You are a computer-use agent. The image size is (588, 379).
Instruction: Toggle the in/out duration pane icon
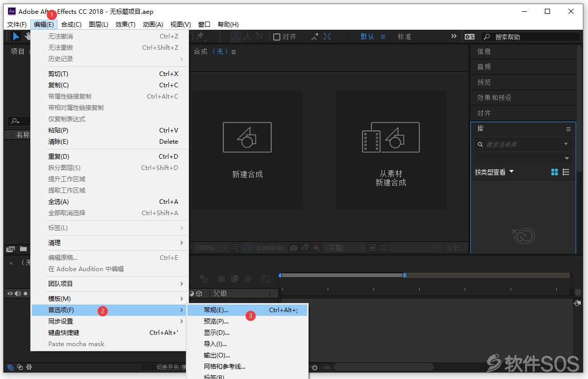[x=29, y=367]
